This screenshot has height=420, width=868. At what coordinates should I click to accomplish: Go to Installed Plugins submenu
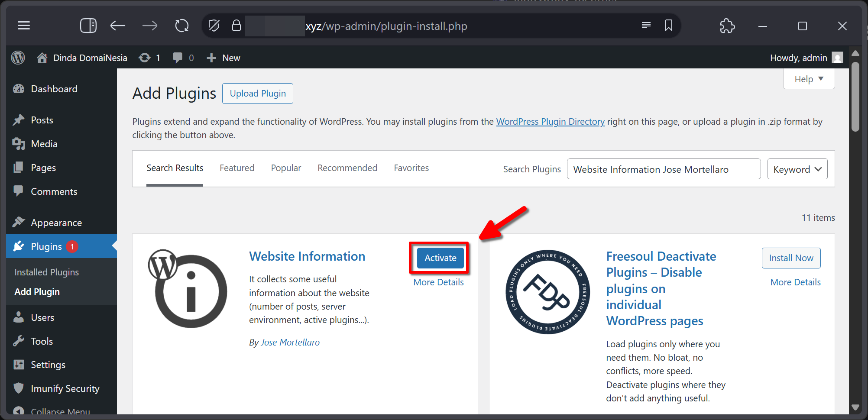pos(47,272)
